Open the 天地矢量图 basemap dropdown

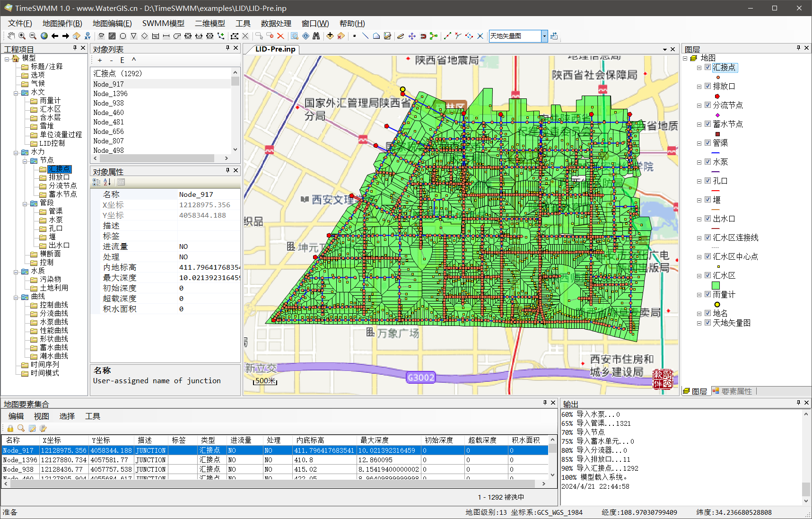544,36
